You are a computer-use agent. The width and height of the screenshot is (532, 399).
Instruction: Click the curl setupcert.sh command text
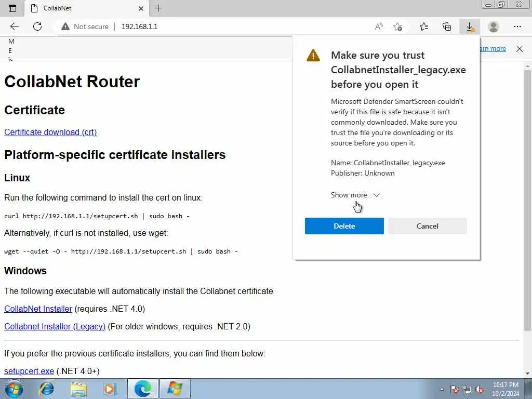point(97,216)
